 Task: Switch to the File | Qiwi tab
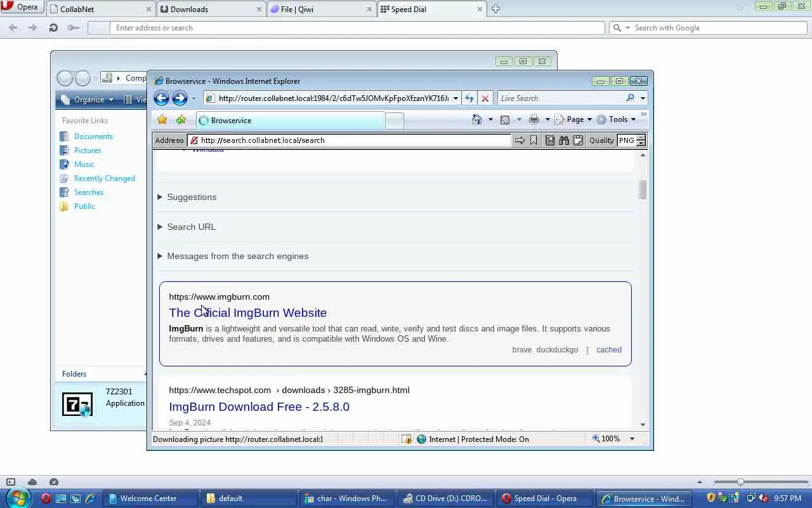pyautogui.click(x=321, y=9)
